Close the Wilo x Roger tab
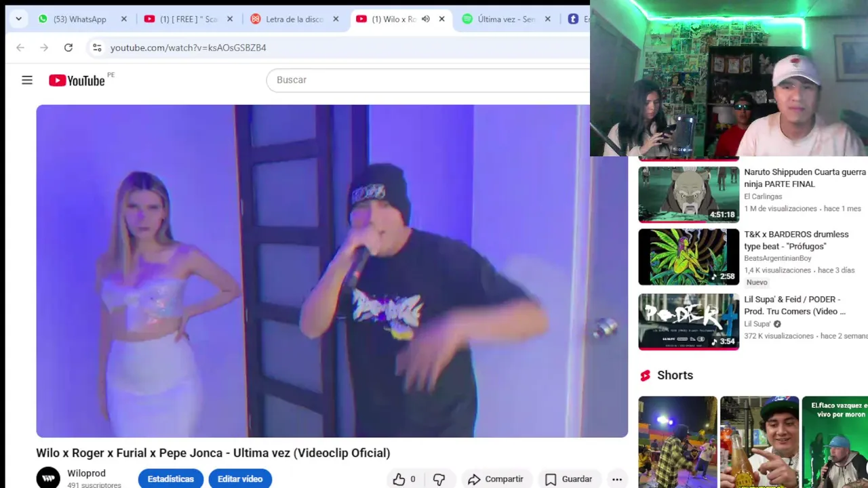This screenshot has width=868, height=488. click(x=441, y=19)
